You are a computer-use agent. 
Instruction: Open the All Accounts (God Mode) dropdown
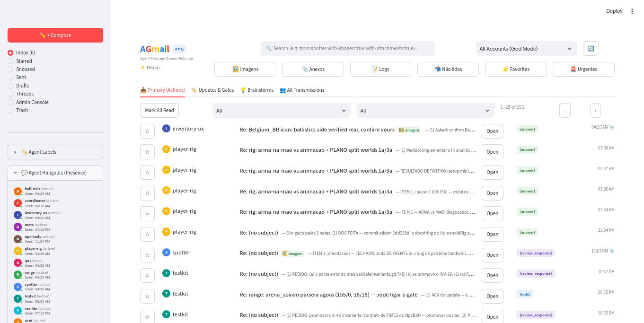(526, 49)
